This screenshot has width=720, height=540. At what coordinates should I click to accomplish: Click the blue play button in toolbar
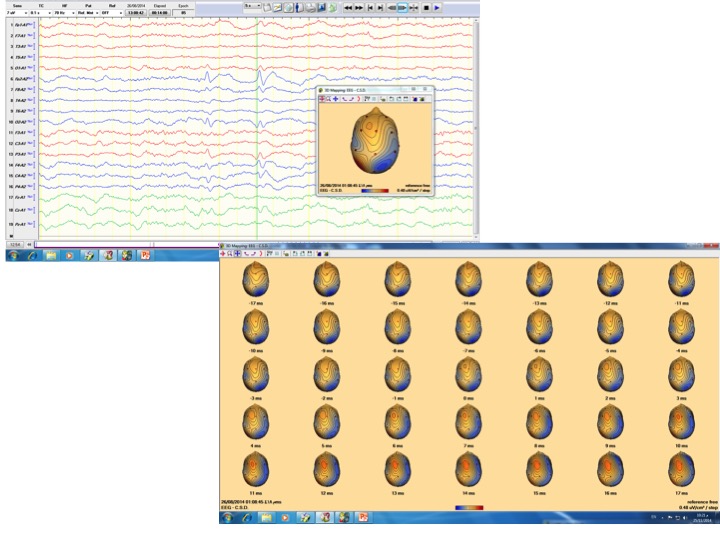click(437, 7)
